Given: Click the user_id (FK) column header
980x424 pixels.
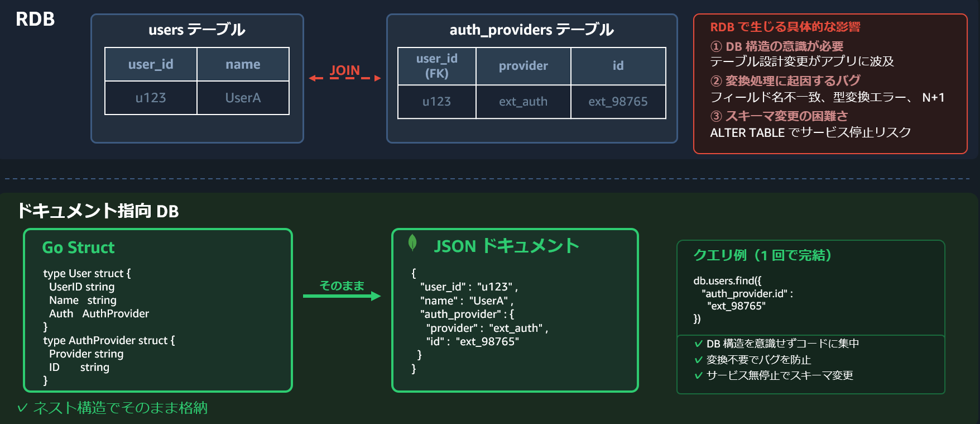Looking at the screenshot, I should pos(436,66).
